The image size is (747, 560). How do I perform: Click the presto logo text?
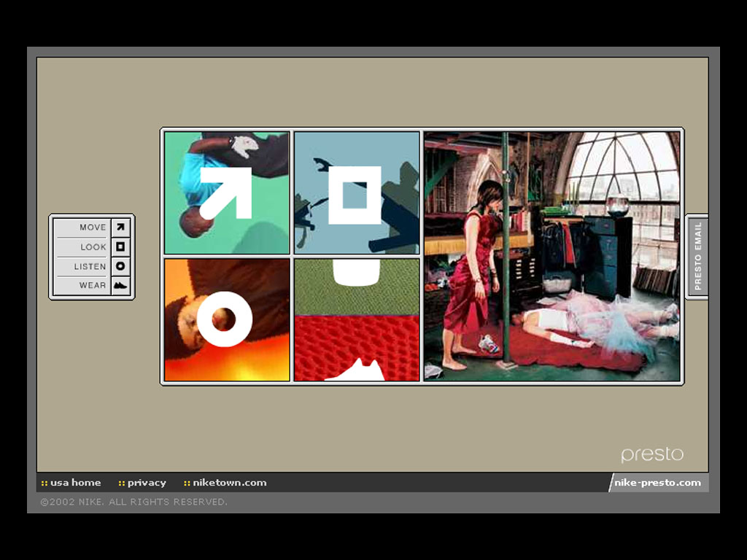652,454
